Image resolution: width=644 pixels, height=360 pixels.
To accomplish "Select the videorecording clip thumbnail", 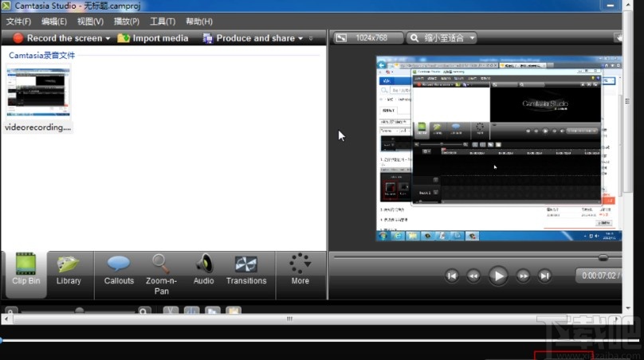I will (x=38, y=92).
